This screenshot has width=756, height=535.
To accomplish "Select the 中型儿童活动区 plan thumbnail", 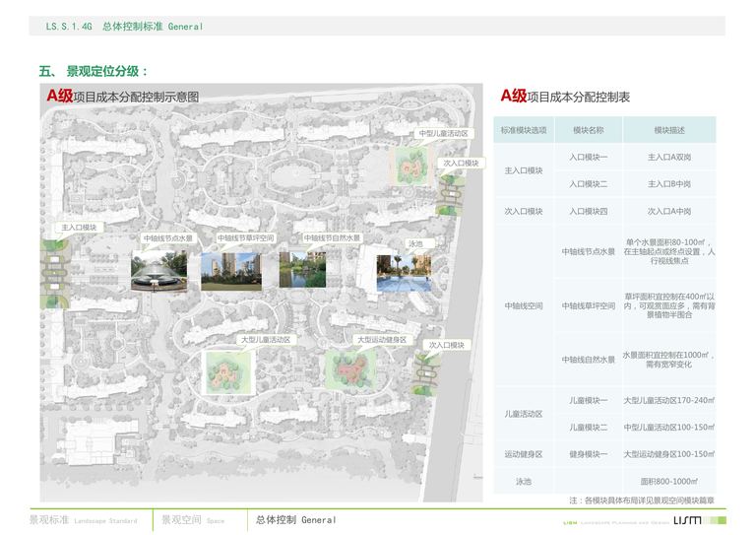I will pyautogui.click(x=413, y=166).
